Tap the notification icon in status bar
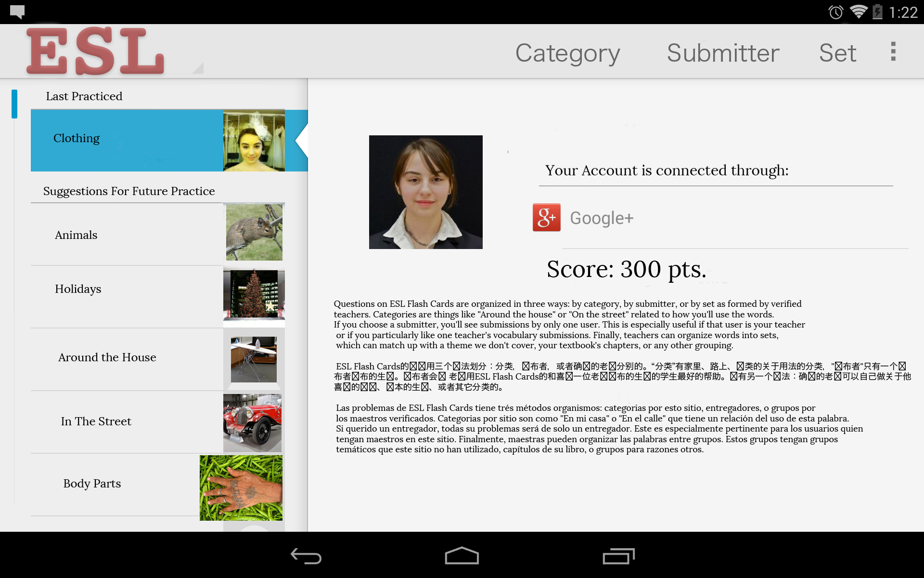 tap(17, 12)
